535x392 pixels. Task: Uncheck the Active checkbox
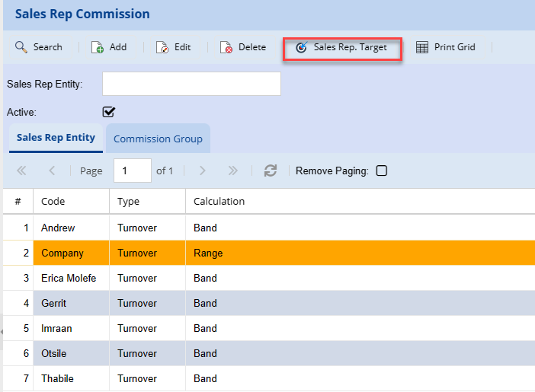pyautogui.click(x=109, y=112)
